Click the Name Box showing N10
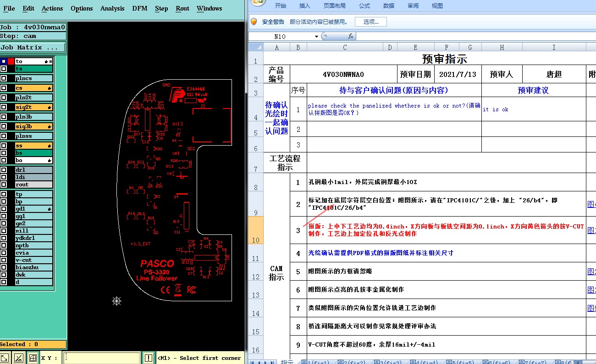 [x=280, y=37]
